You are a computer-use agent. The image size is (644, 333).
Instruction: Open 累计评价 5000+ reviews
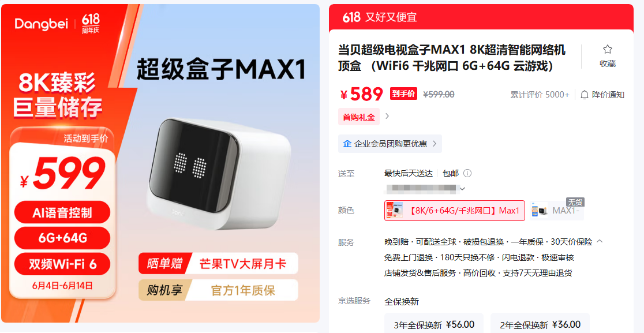[x=540, y=95]
